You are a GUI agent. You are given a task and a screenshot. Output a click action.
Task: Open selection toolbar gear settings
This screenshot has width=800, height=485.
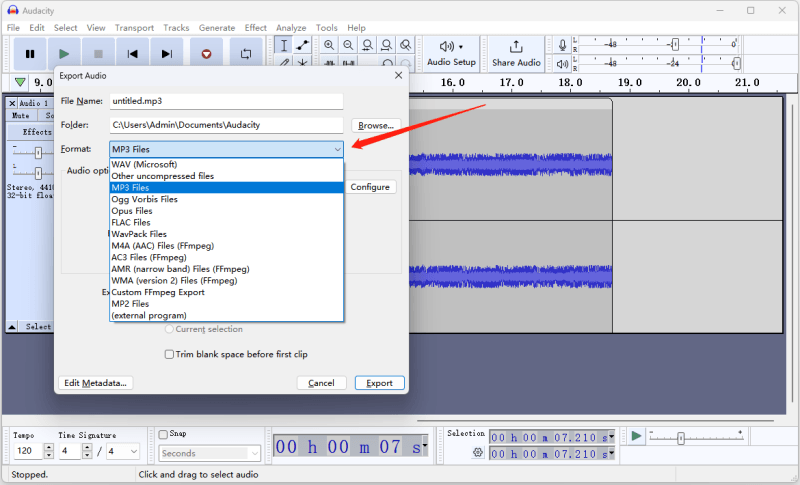click(478, 452)
